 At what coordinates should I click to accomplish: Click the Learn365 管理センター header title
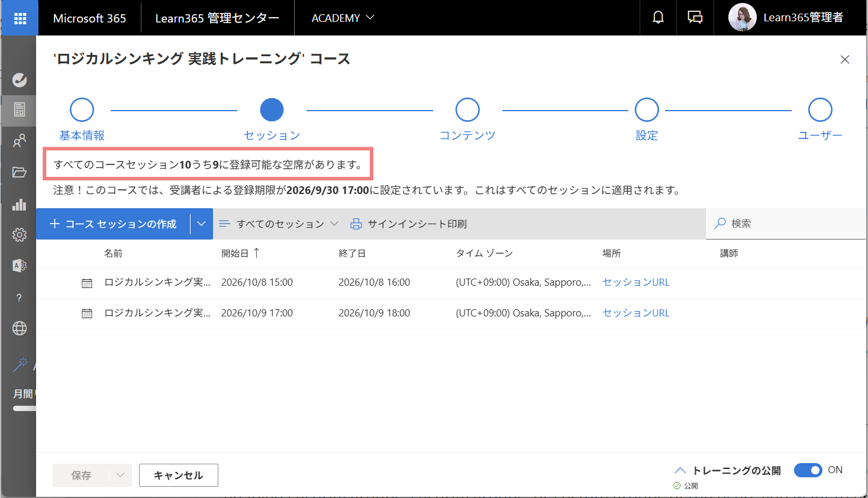(217, 18)
